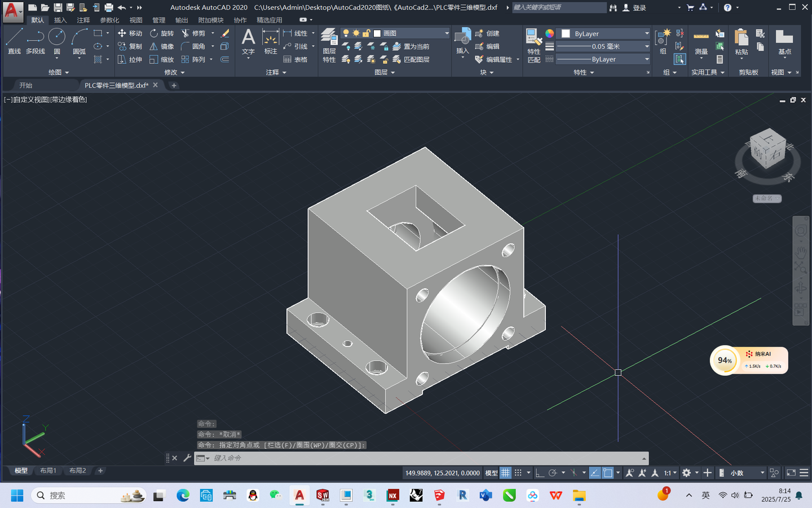Open the Trim (修剪) tool

(x=197, y=32)
